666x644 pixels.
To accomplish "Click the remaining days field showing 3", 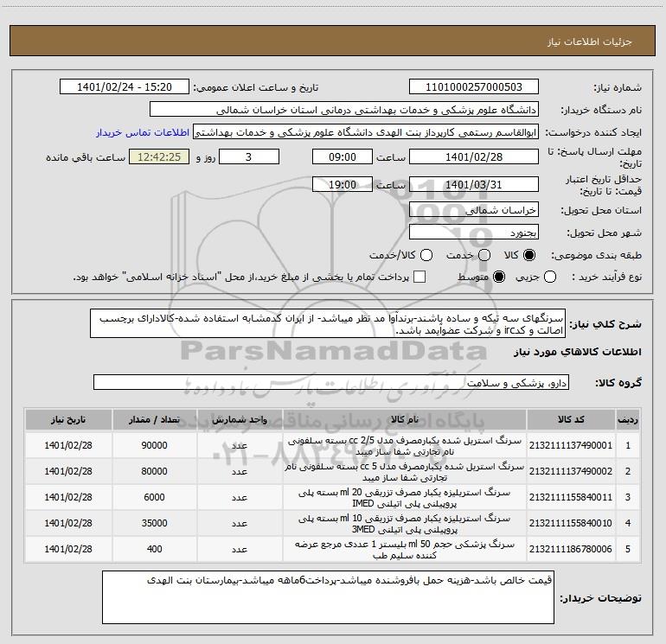I will (x=249, y=156).
